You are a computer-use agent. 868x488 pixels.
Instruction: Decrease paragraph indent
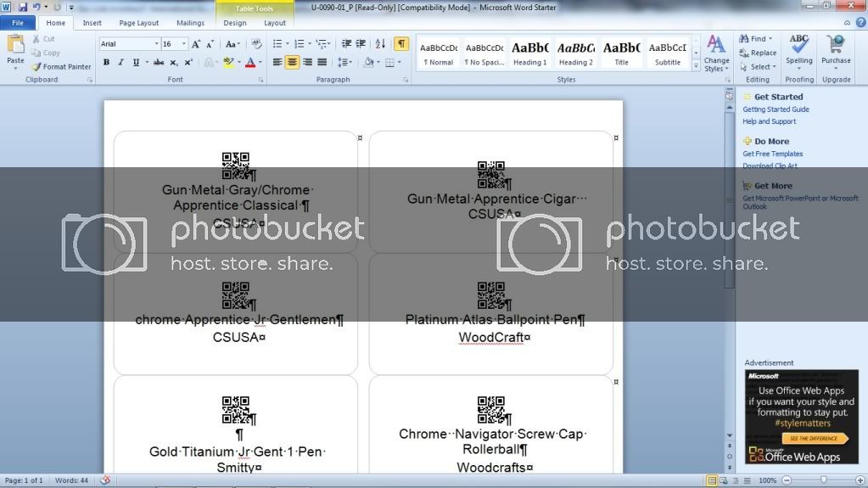click(x=346, y=44)
